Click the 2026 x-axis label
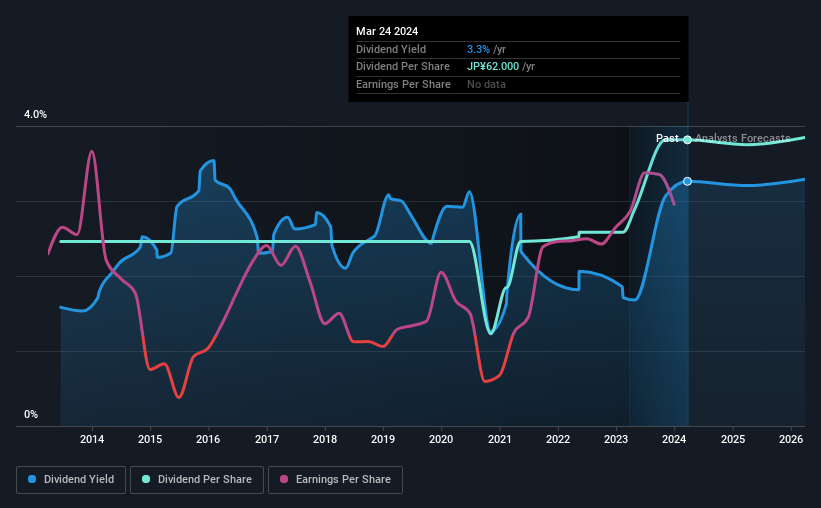 (791, 439)
